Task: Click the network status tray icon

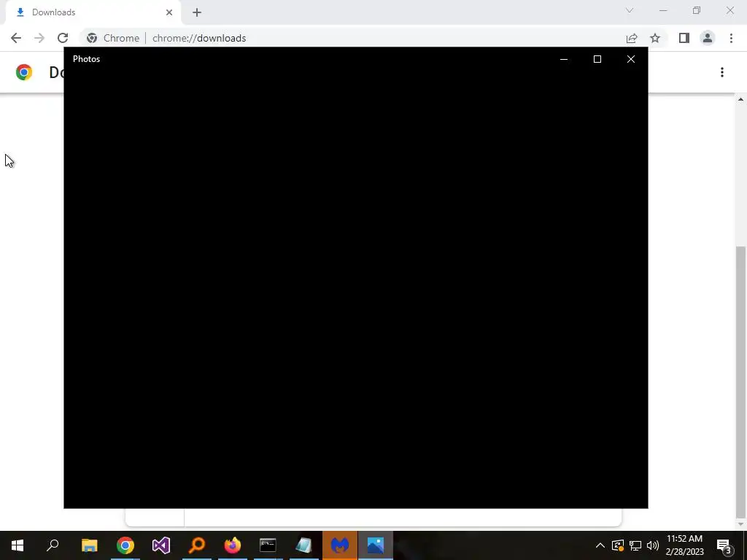Action: click(x=635, y=545)
